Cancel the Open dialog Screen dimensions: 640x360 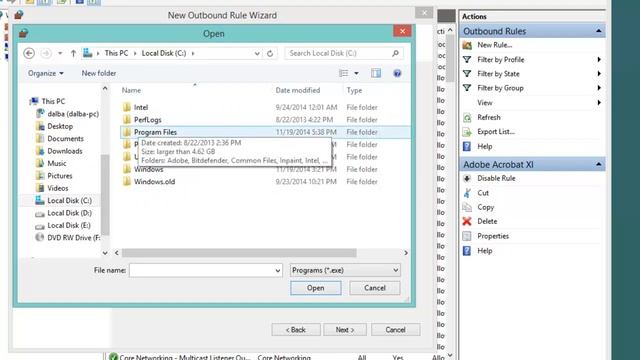[x=375, y=288]
